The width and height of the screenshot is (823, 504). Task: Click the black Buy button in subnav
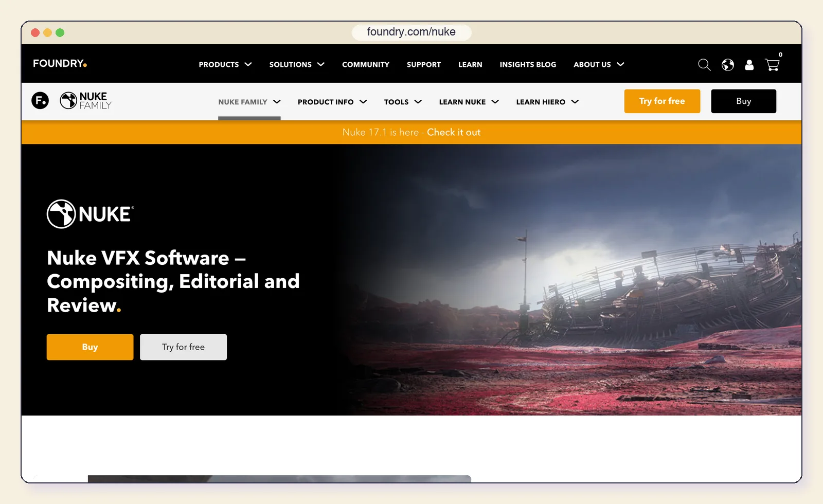pos(743,101)
